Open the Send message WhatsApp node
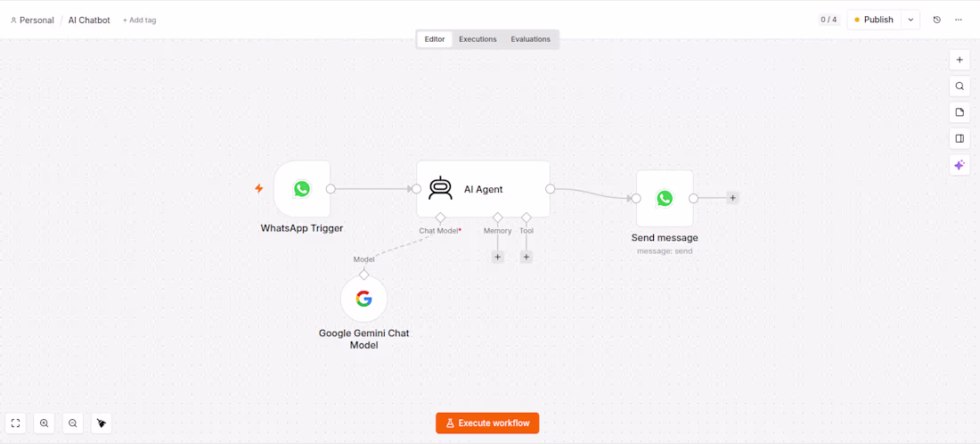This screenshot has width=980, height=444. tap(665, 198)
